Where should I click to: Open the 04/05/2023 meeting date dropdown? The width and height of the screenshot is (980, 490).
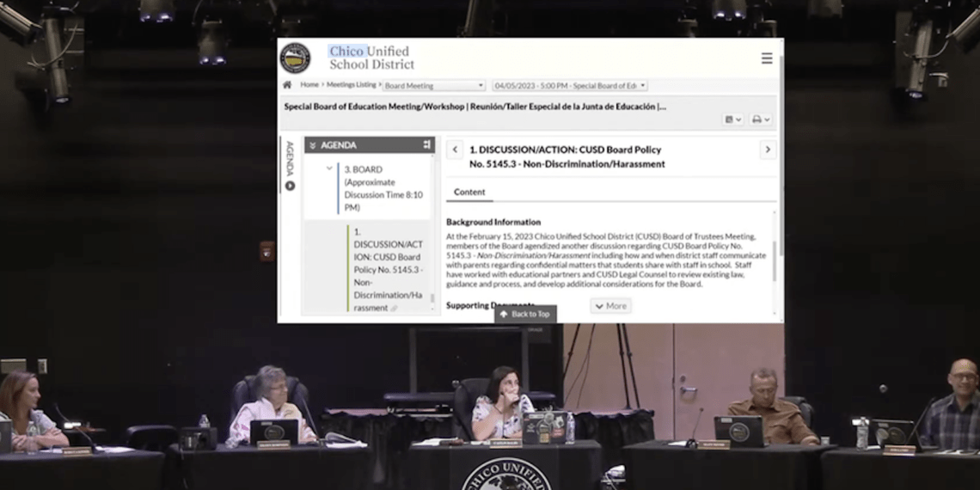click(569, 86)
